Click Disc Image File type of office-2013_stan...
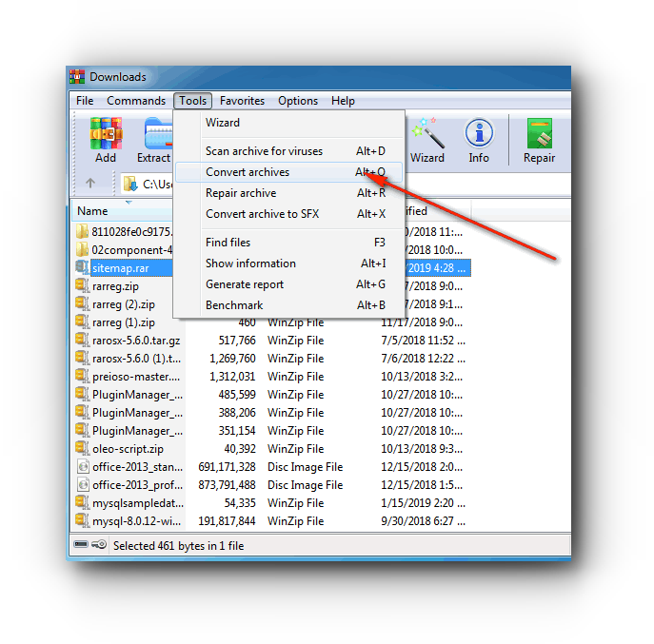The width and height of the screenshot is (654, 644). 306,467
